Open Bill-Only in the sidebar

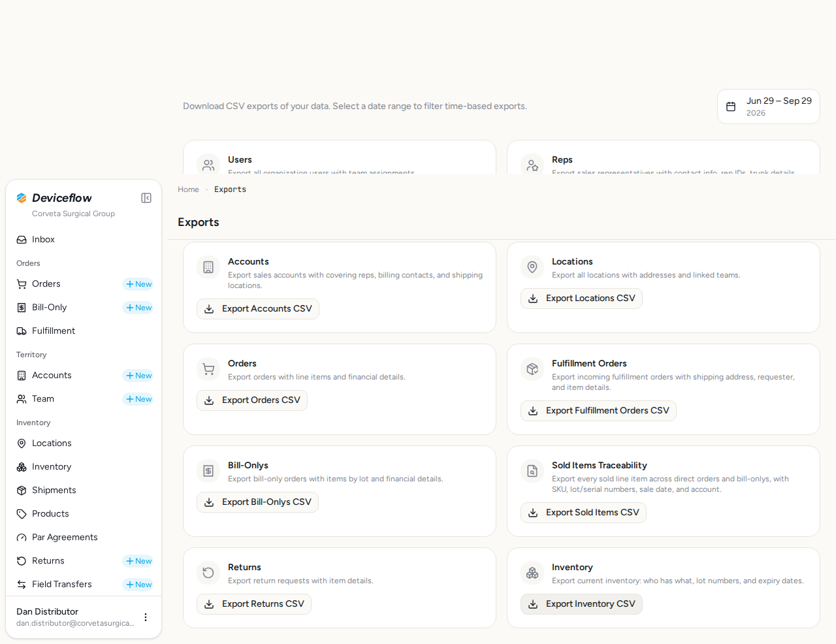[x=65, y=308]
